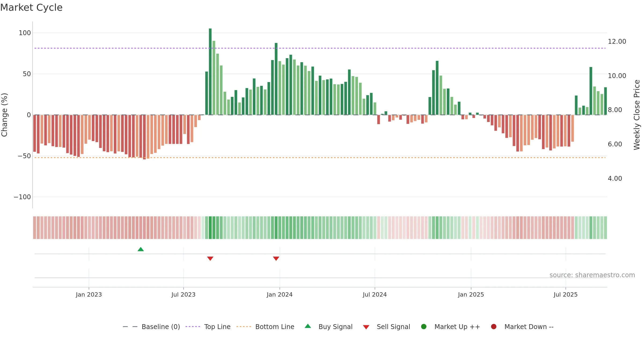Click the 10.00 tick on right axis
Image resolution: width=644 pixels, height=362 pixels.
[617, 76]
